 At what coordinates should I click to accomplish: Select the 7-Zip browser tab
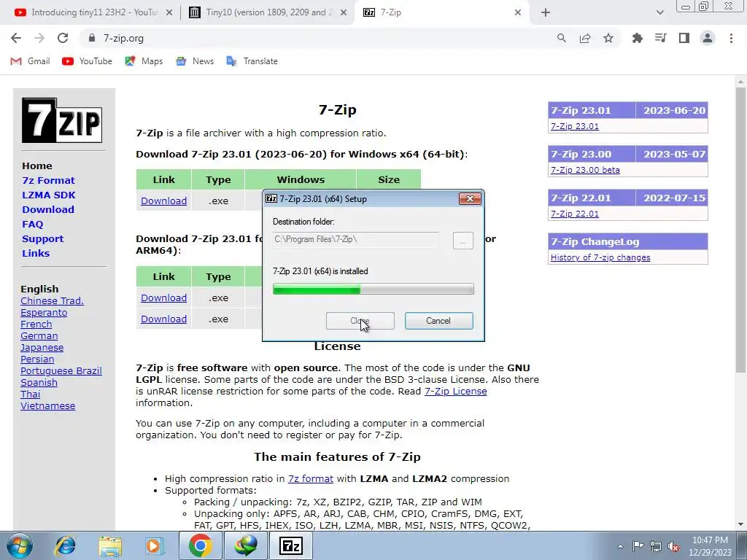[441, 13]
